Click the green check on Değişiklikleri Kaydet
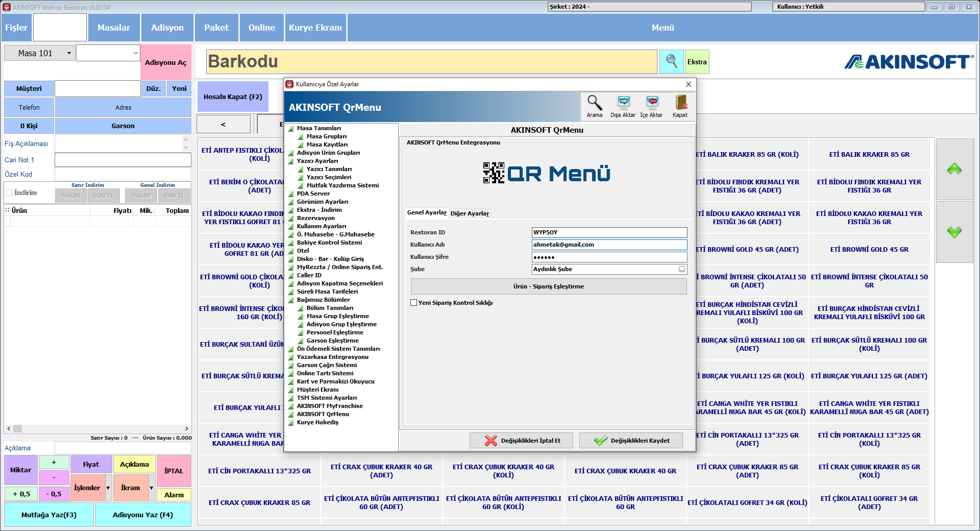 pos(601,440)
